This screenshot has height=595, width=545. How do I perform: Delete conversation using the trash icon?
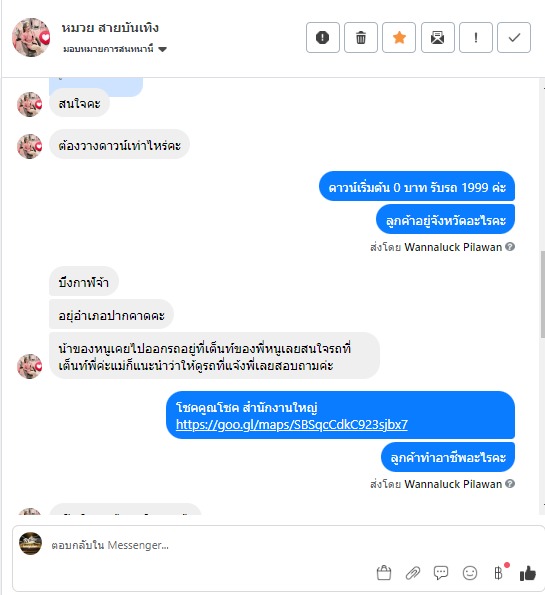pos(361,38)
